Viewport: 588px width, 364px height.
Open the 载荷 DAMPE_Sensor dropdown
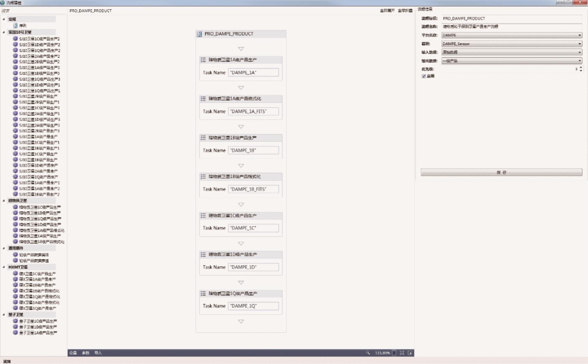[512, 44]
